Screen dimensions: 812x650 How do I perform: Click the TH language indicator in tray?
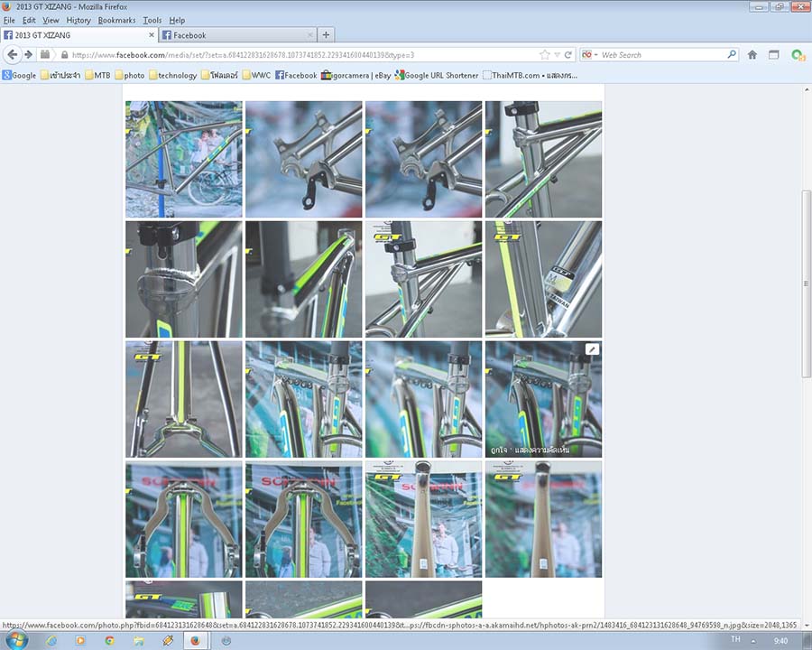click(735, 639)
